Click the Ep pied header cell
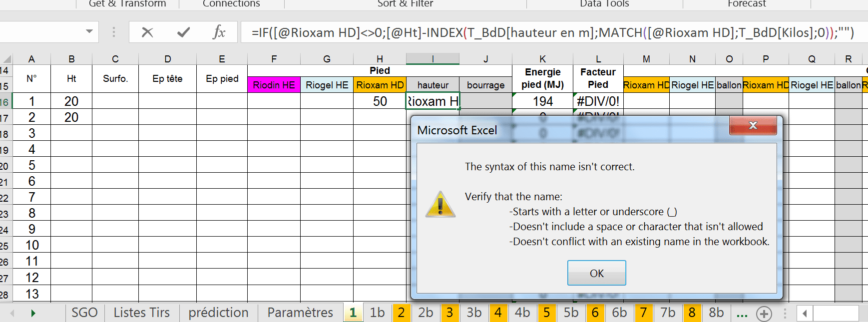Screen dimensions: 868x322 [222, 78]
